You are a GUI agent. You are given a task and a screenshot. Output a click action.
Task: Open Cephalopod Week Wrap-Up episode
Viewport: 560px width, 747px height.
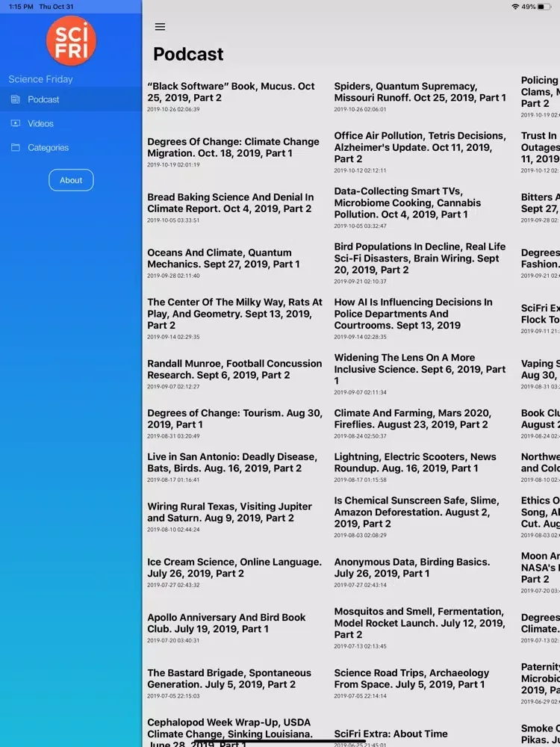230,734
